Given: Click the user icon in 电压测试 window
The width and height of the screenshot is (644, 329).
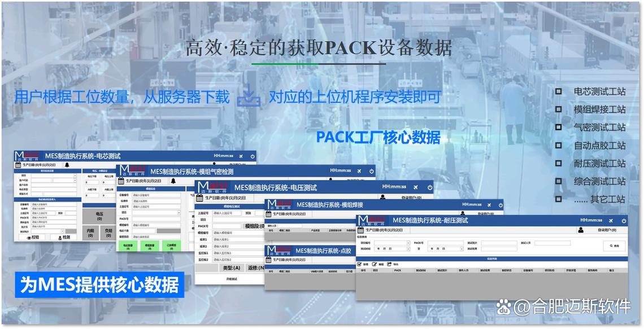Looking at the screenshot, I should click(383, 197).
